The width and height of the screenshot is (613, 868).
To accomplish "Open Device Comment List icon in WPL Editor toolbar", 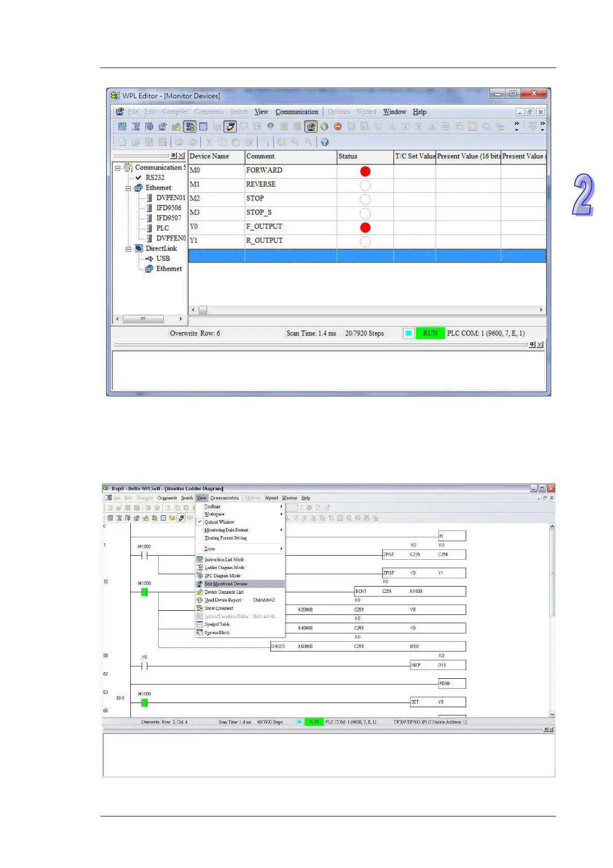I will pyautogui.click(x=176, y=126).
